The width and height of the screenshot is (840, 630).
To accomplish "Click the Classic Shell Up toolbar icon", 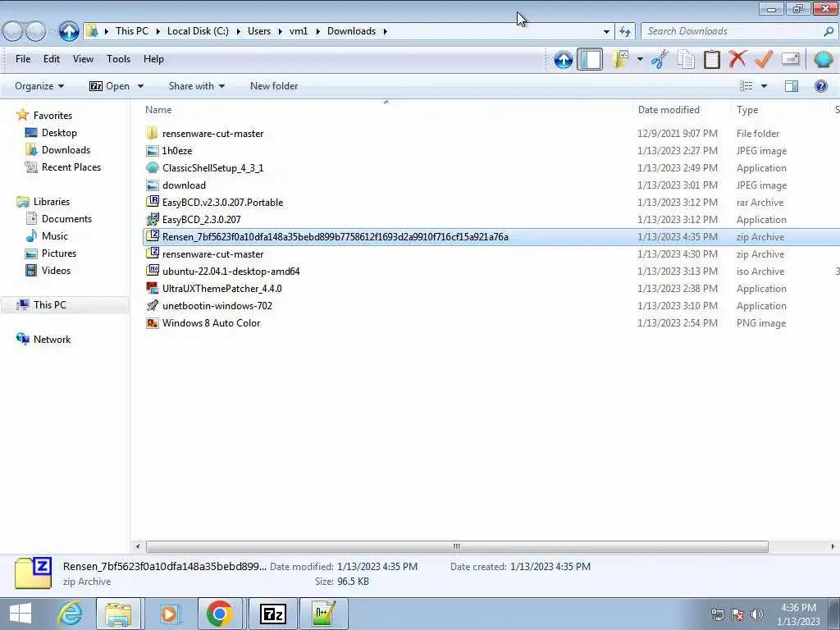I will (563, 59).
